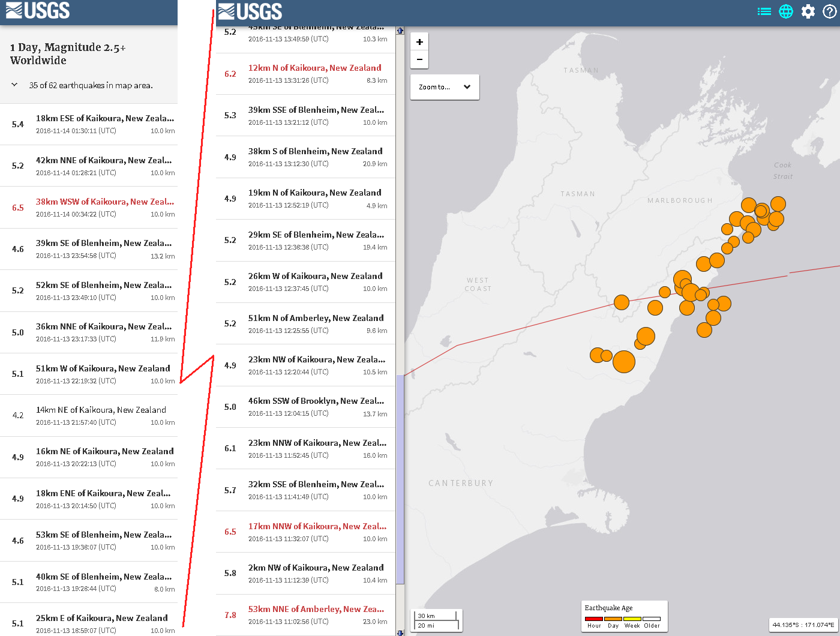Click the Hour red swatch in legend
Screen dimensions: 840x636
point(594,619)
